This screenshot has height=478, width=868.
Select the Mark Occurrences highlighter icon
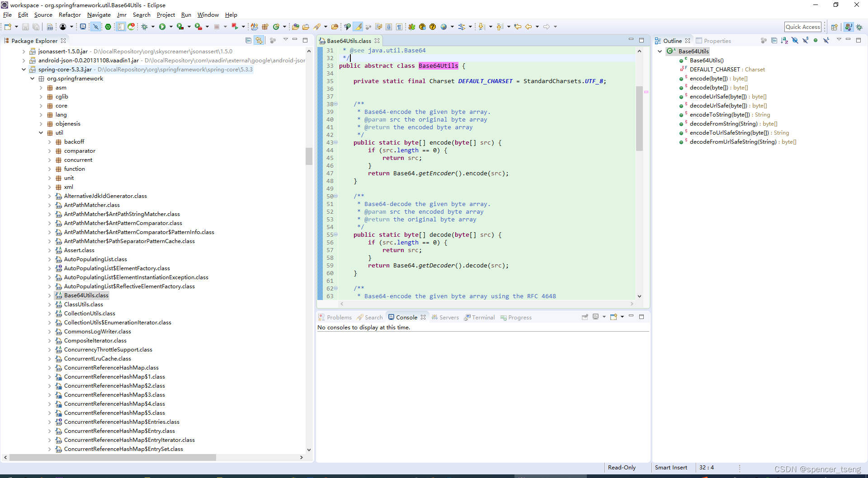[x=358, y=27]
